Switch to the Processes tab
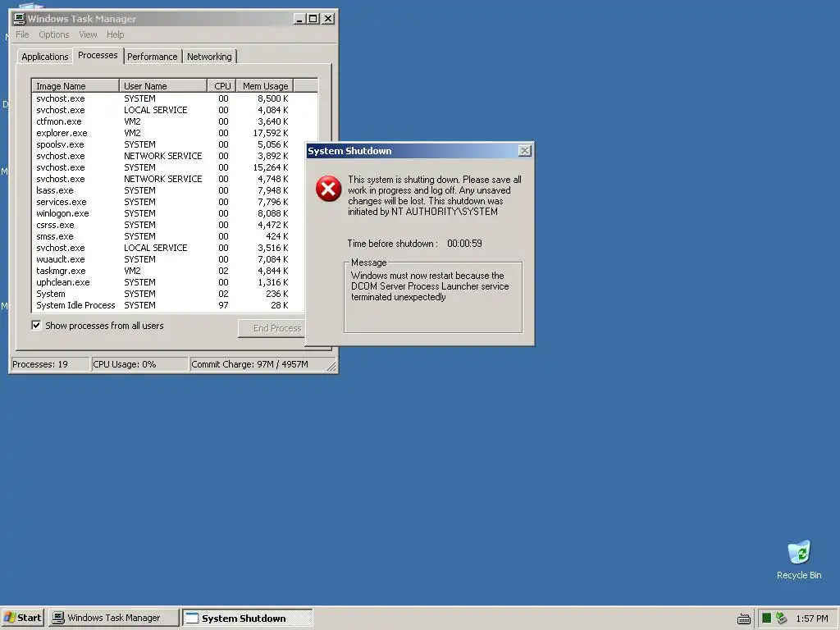840x630 pixels. click(98, 55)
